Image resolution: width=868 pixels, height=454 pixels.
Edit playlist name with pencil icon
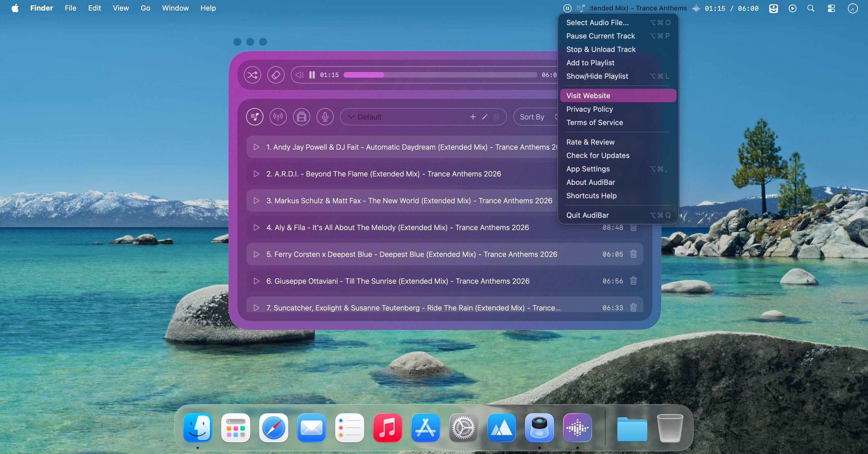tap(485, 117)
